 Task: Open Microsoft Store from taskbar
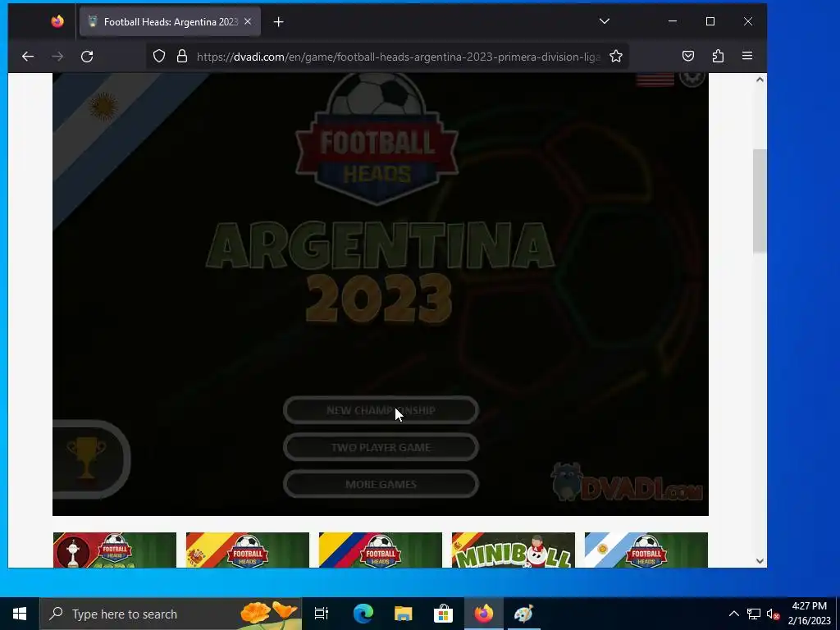444,614
